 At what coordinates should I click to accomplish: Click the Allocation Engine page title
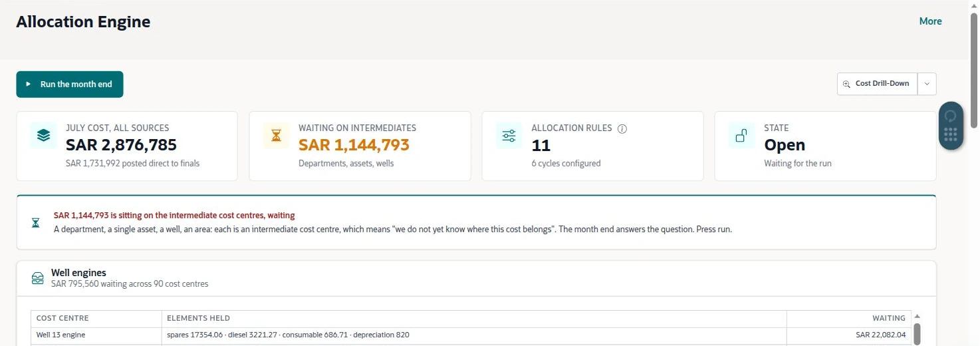tap(83, 22)
